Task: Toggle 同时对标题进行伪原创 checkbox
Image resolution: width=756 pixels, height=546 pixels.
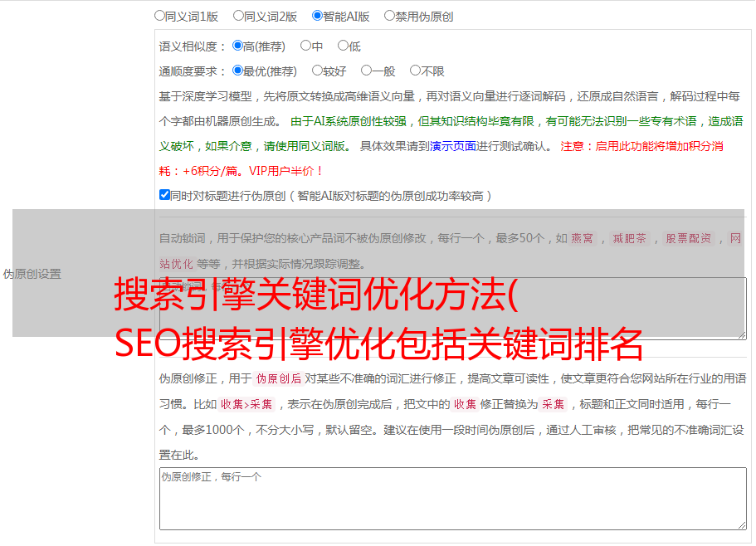Action: click(164, 195)
